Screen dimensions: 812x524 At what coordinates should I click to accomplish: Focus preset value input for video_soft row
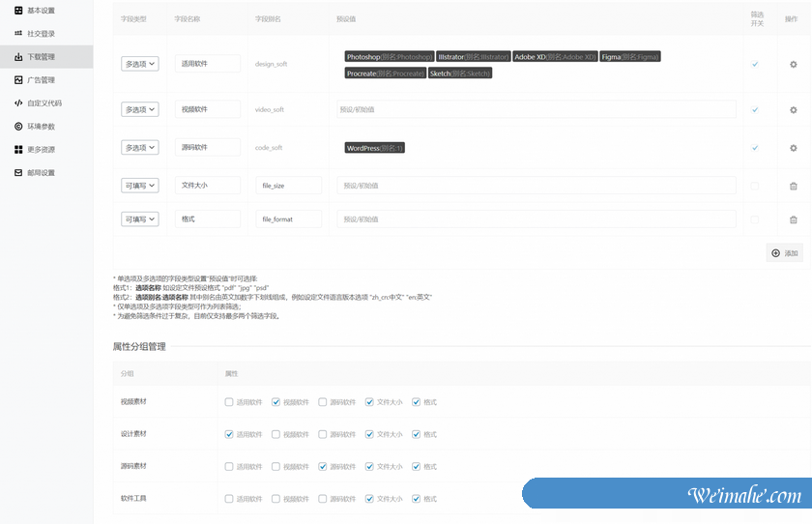(x=536, y=109)
